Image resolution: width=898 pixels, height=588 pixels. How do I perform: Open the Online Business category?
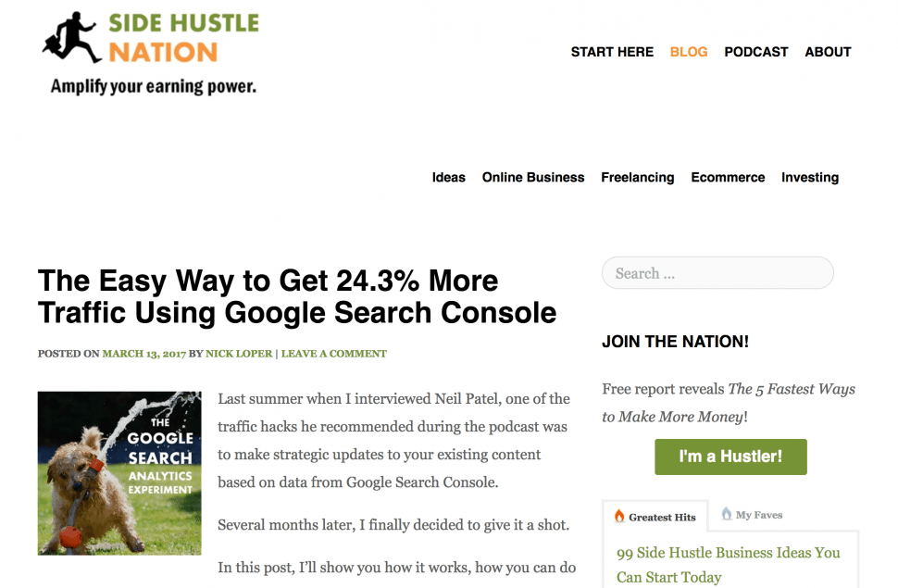pos(532,178)
